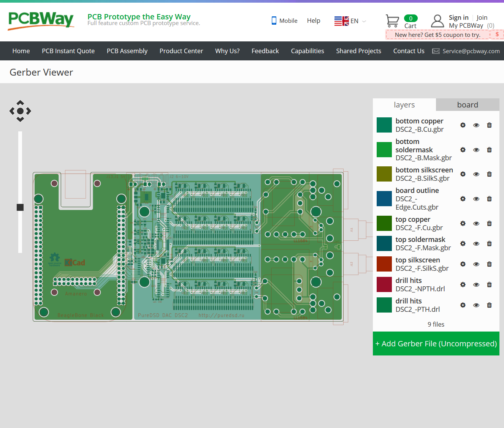Open Shared Projects page

coord(358,51)
